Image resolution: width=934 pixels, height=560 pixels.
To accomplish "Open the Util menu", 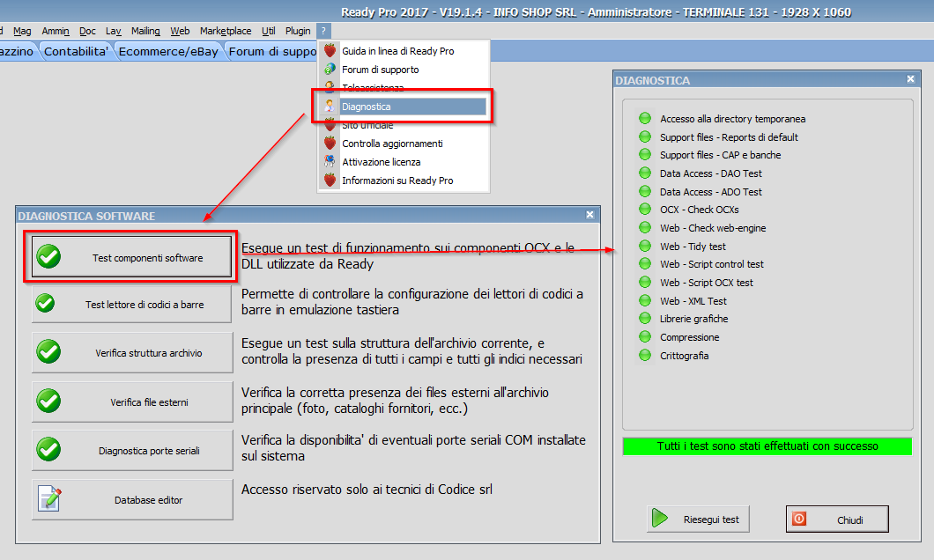I will 269,31.
